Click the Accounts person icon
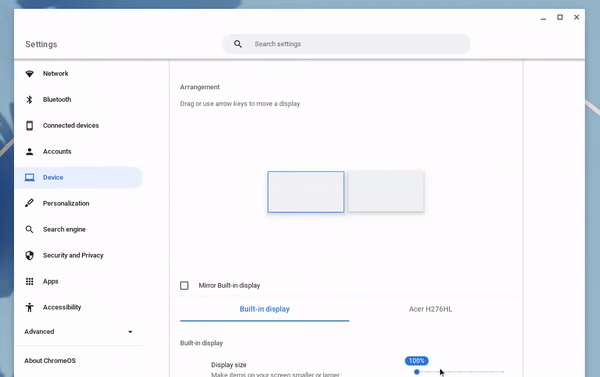600x377 pixels. click(x=29, y=152)
